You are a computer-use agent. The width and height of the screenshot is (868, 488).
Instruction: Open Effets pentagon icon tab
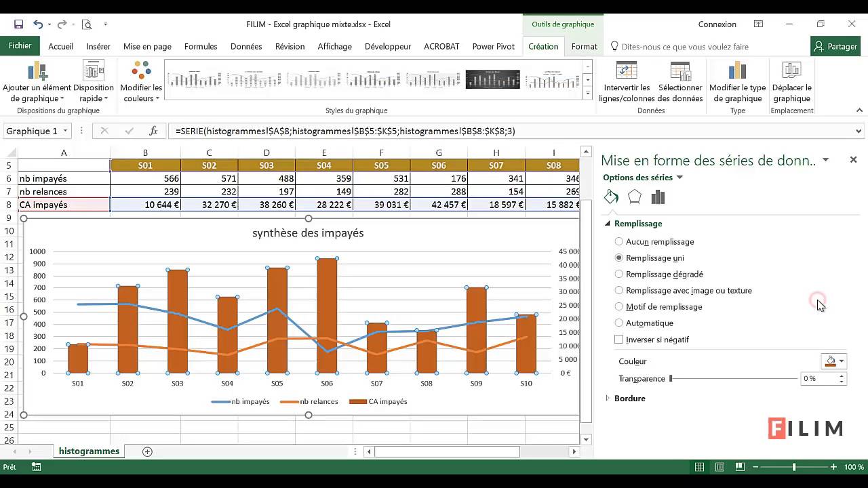click(x=634, y=197)
